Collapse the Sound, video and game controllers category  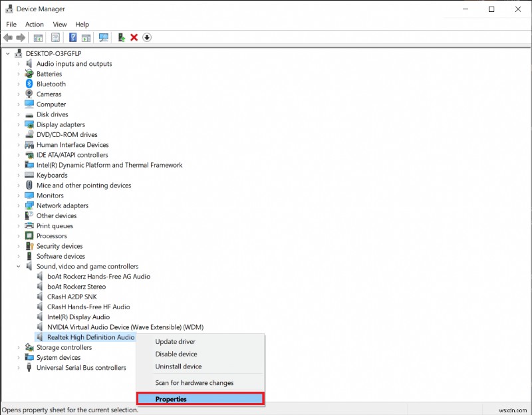(20, 266)
